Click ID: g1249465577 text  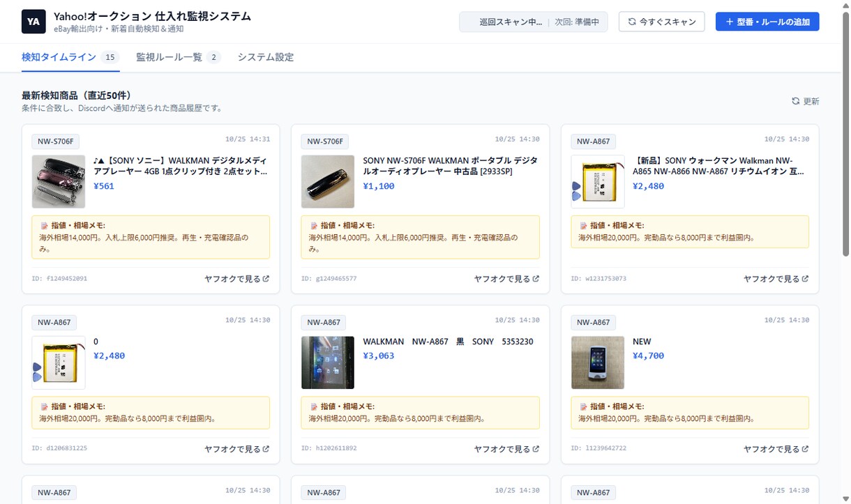click(x=329, y=279)
